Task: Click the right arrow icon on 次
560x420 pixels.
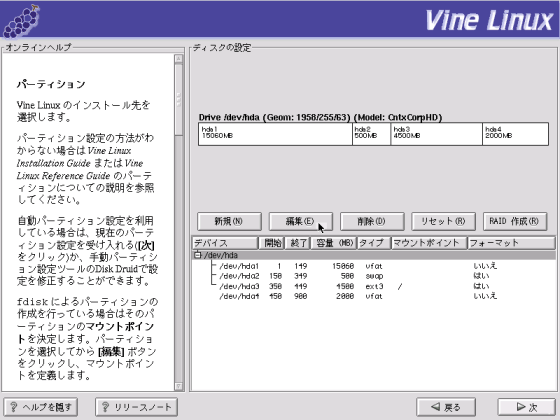Action: pos(521,406)
